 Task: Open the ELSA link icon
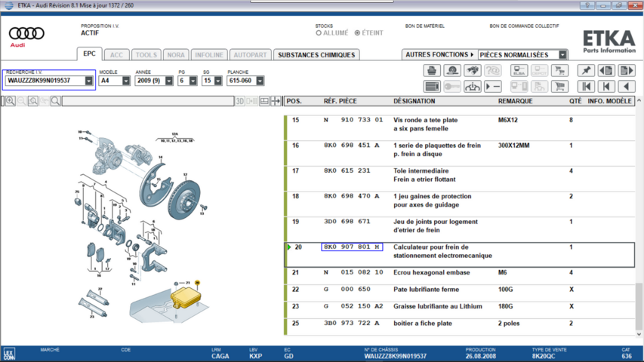(x=519, y=71)
